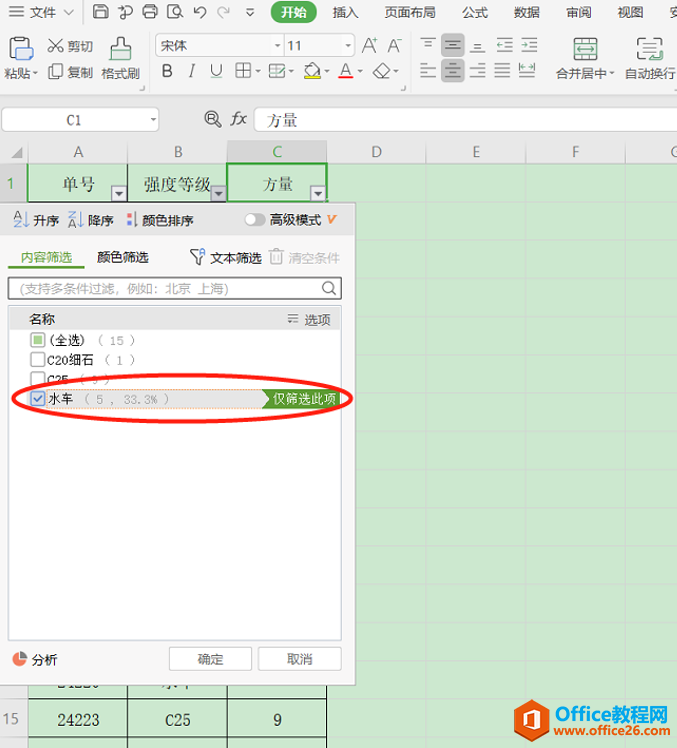677x748 pixels.
Task: Select column D header
Action: [376, 152]
